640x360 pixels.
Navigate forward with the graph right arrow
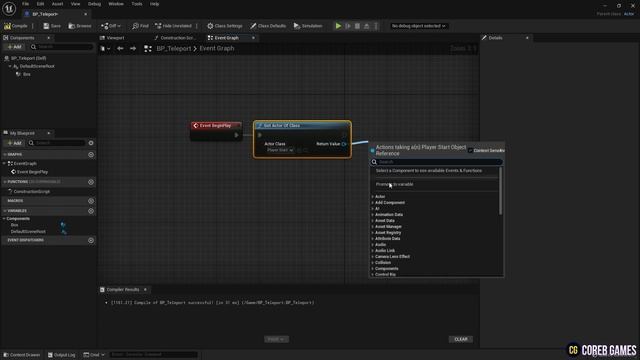(x=133, y=49)
